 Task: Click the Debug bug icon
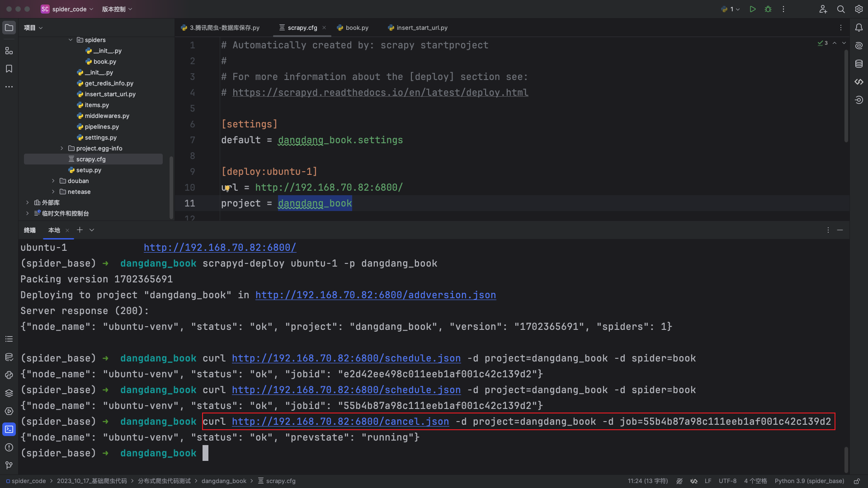(x=768, y=9)
